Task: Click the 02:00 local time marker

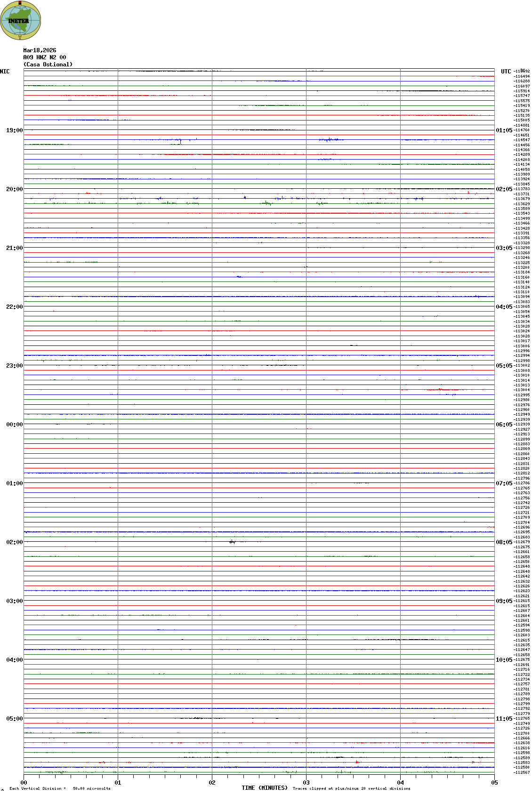Action: pyautogui.click(x=14, y=542)
